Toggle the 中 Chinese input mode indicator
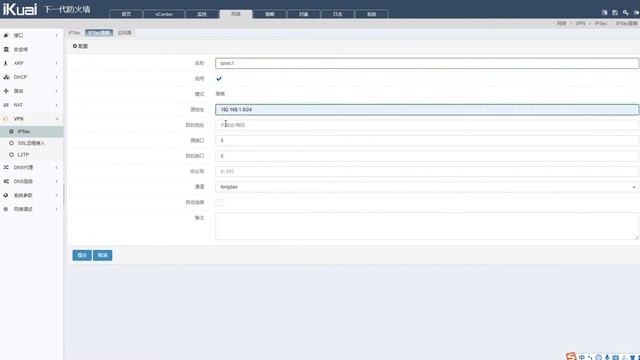The image size is (640, 360). [582, 357]
